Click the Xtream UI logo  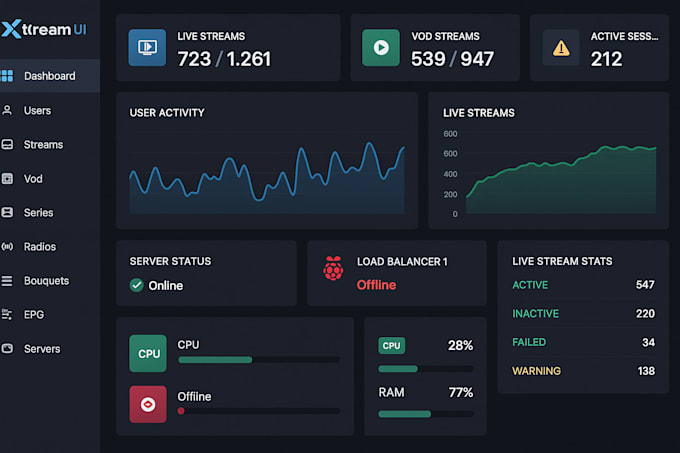click(43, 29)
